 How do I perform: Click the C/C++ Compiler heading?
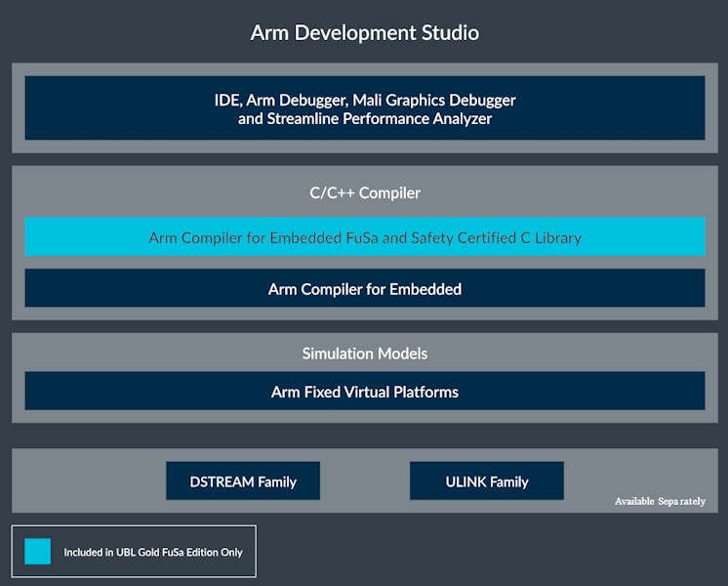pos(364,192)
